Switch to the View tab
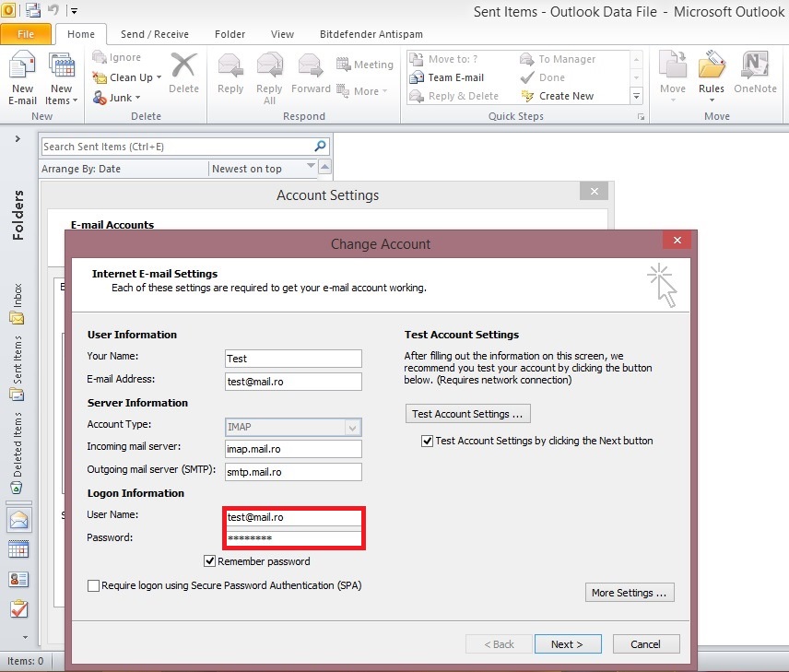 [x=282, y=34]
